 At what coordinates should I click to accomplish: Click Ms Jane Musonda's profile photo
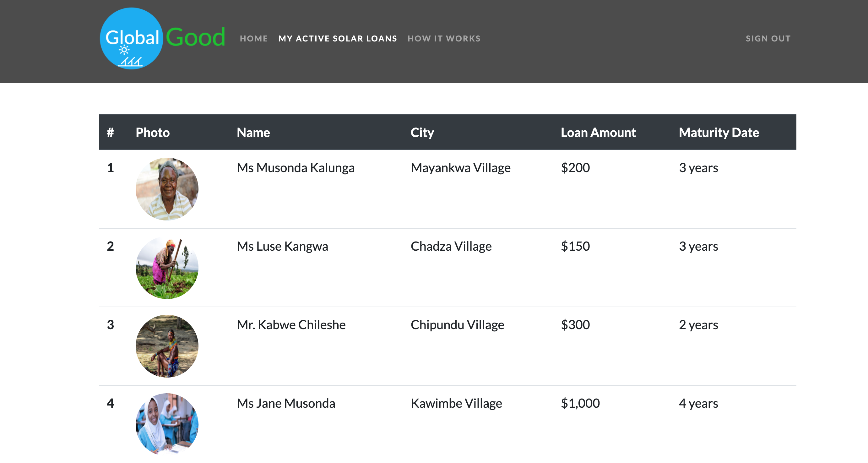[167, 424]
